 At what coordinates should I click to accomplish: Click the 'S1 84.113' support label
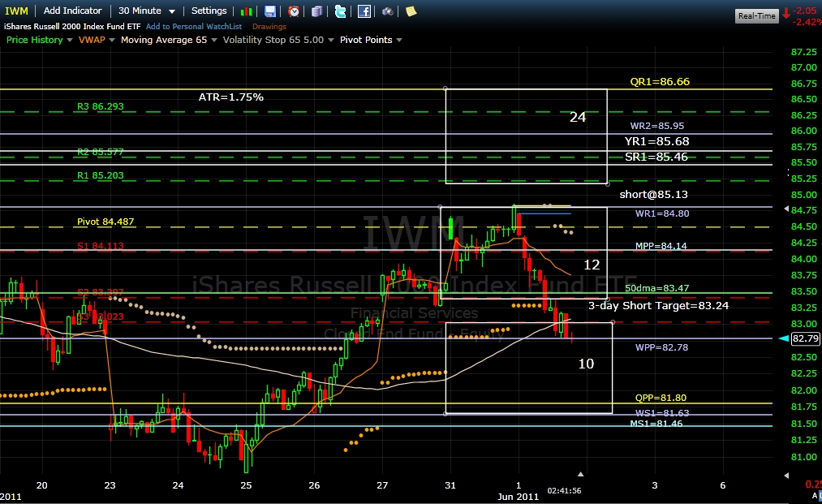click(101, 246)
